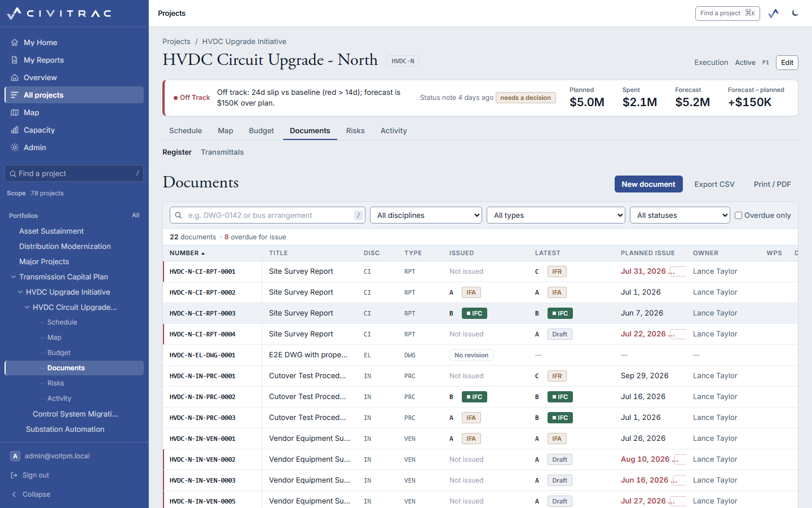Click the admin user avatar icon

(x=15, y=456)
